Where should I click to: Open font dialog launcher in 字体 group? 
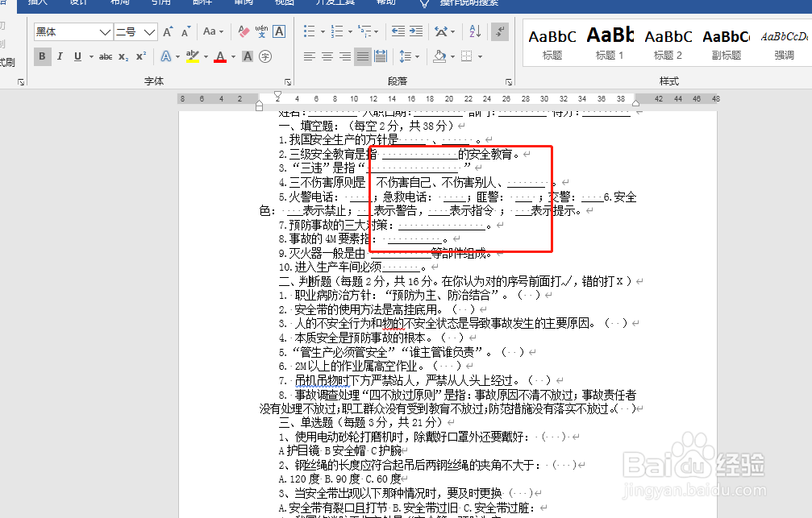tap(287, 81)
